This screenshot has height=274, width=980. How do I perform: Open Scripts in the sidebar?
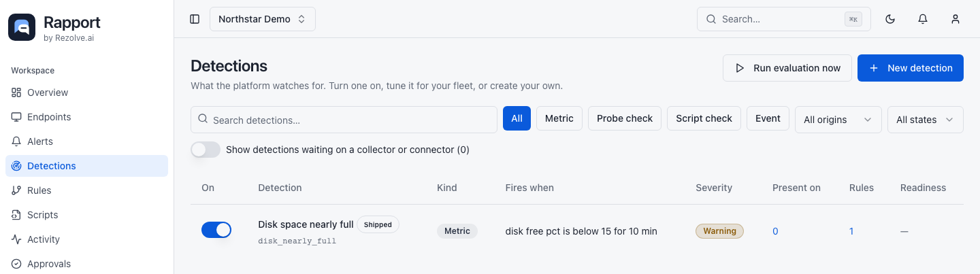pyautogui.click(x=86, y=215)
